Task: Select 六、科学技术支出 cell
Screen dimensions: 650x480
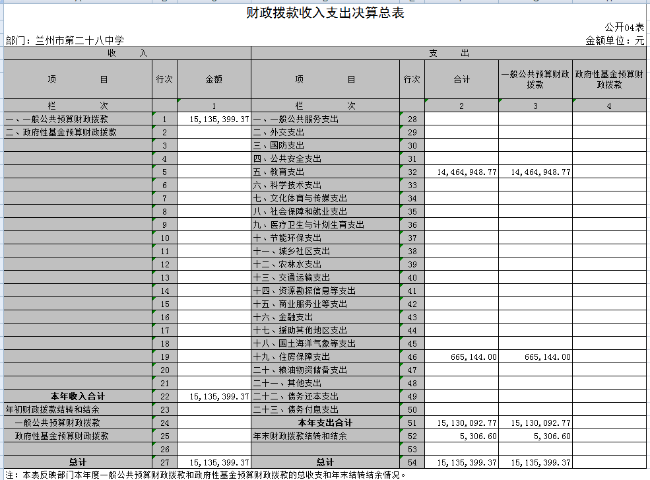Action: pos(325,185)
